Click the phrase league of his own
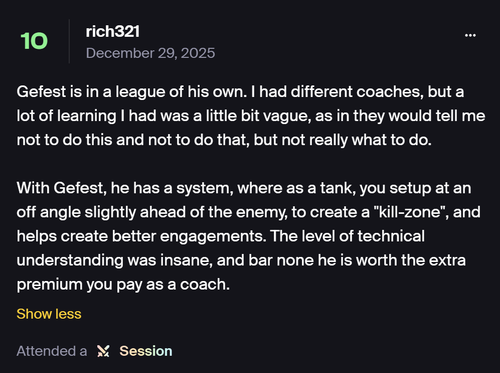The width and height of the screenshot is (500, 373). 180,92
